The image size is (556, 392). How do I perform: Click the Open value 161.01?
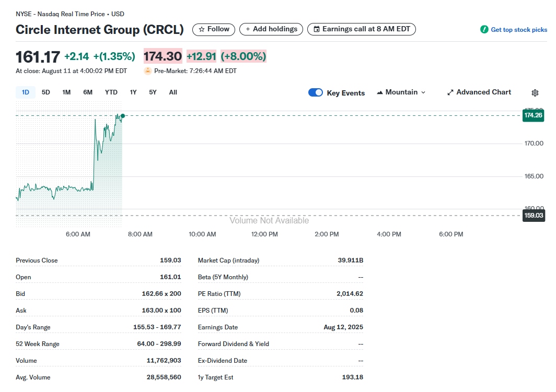tap(170, 277)
